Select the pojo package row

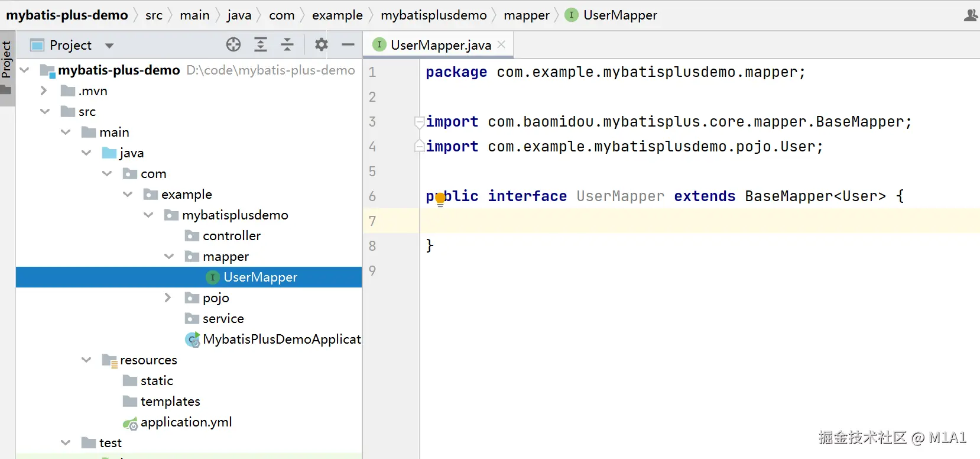click(x=189, y=298)
